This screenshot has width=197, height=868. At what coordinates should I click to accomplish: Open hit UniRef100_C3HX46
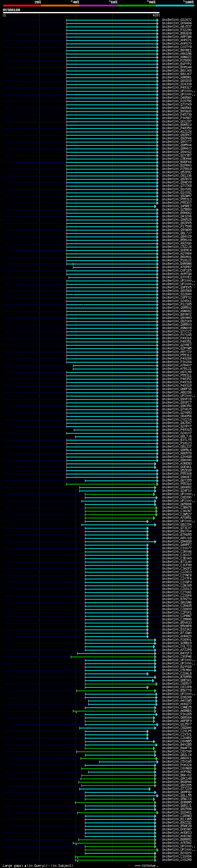(x=177, y=551)
